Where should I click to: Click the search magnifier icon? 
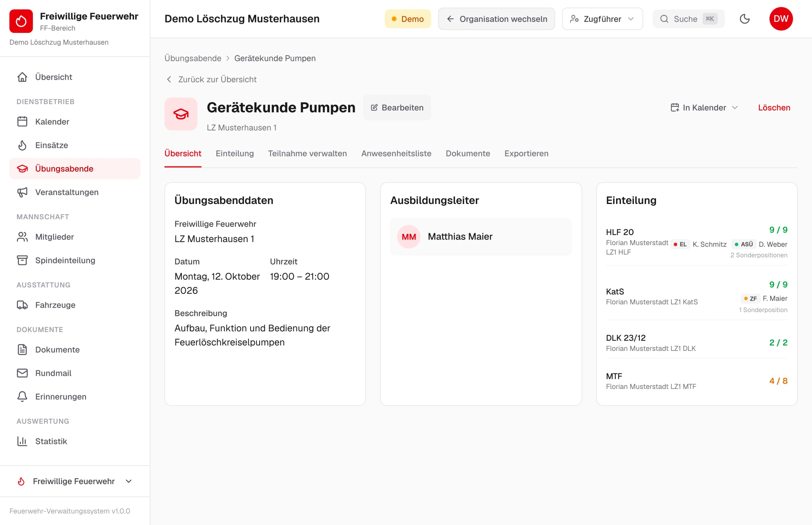(x=664, y=19)
